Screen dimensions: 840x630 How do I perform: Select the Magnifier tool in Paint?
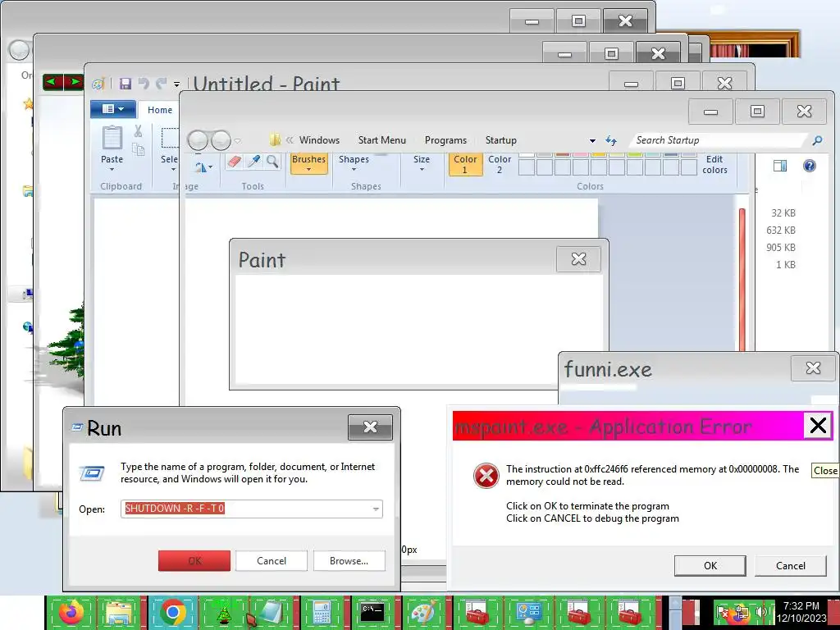coord(272,162)
